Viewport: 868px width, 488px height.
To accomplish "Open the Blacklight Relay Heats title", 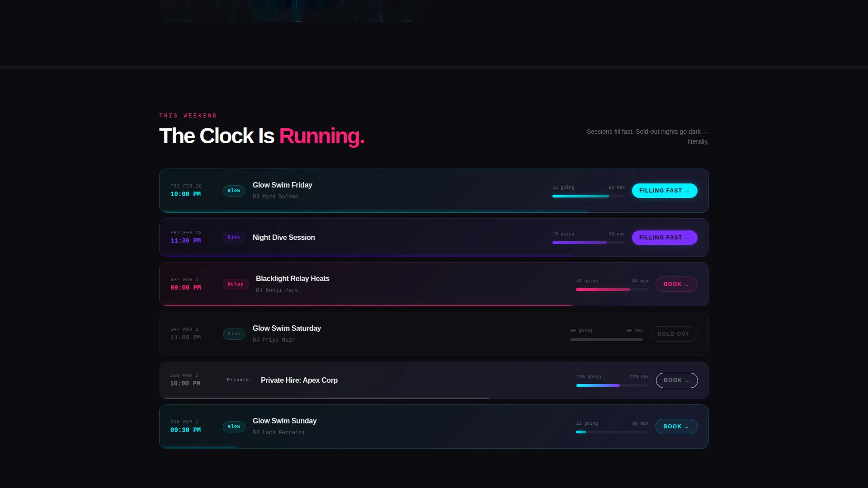I will click(292, 279).
